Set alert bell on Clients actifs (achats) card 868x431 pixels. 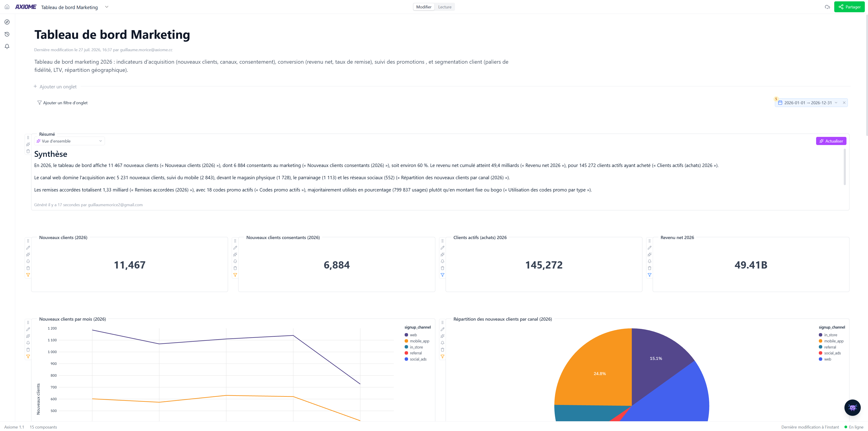(442, 261)
